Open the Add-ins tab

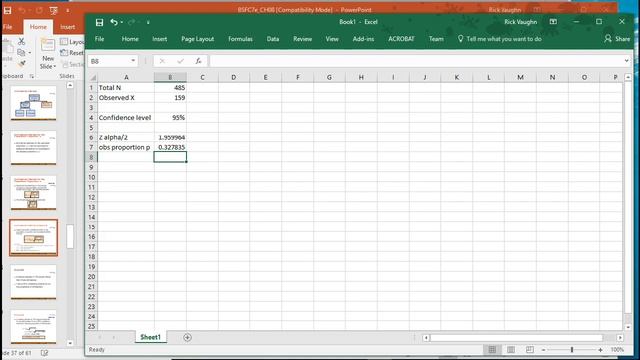tap(363, 39)
